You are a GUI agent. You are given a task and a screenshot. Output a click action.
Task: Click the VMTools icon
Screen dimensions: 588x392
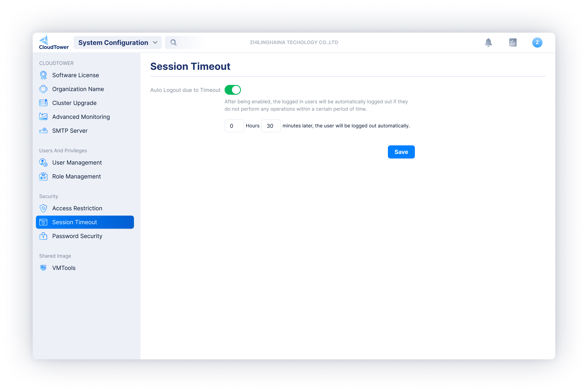[x=43, y=268]
